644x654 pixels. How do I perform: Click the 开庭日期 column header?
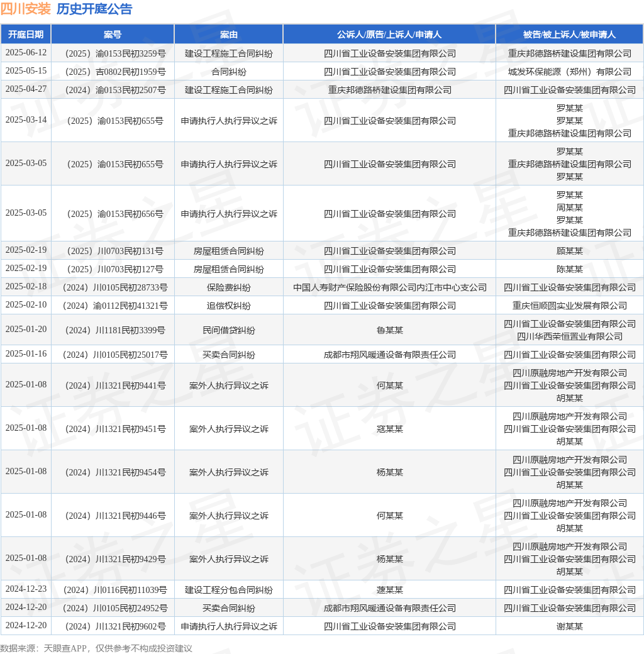tap(26, 35)
